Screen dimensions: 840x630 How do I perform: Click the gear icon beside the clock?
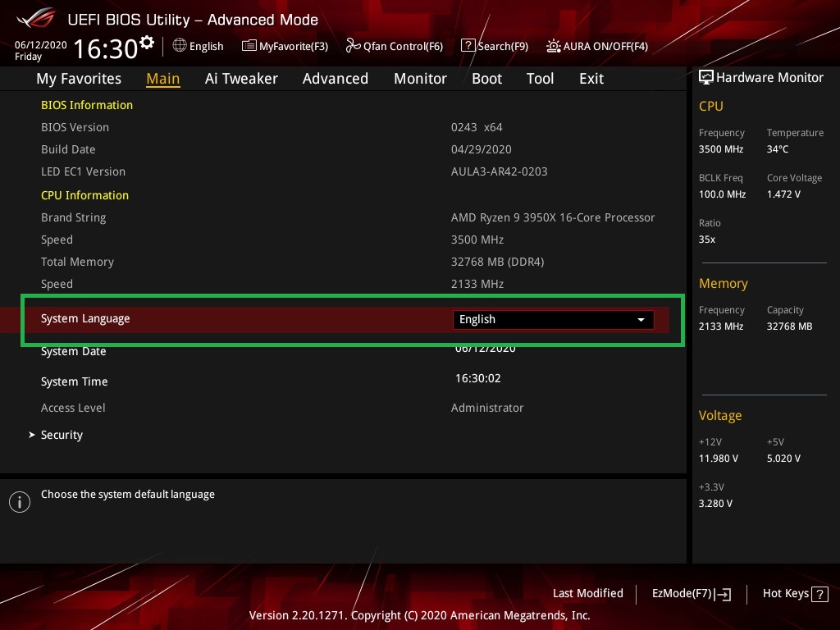click(x=147, y=43)
